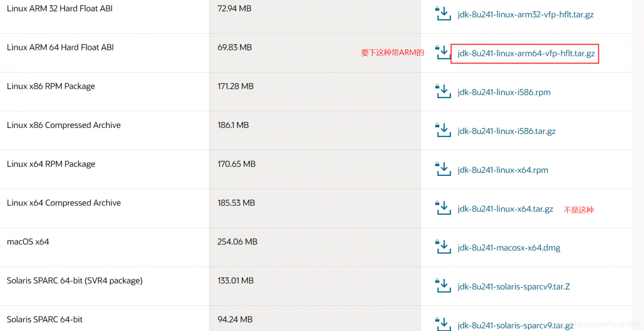
Task: Click the jdk-8u241-solaris-sparcv9.tar.gz link
Action: [x=515, y=325]
